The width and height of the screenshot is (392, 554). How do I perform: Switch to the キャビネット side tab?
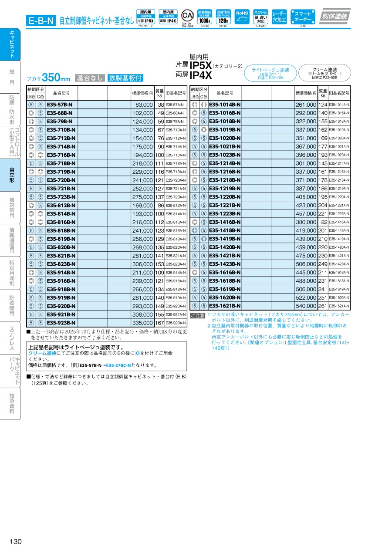11,44
